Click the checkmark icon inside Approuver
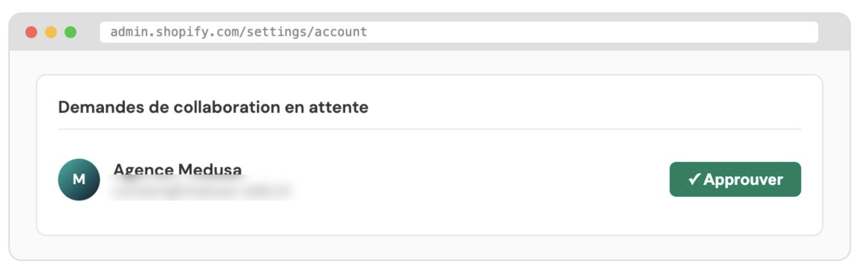The width and height of the screenshot is (868, 273). coord(694,179)
